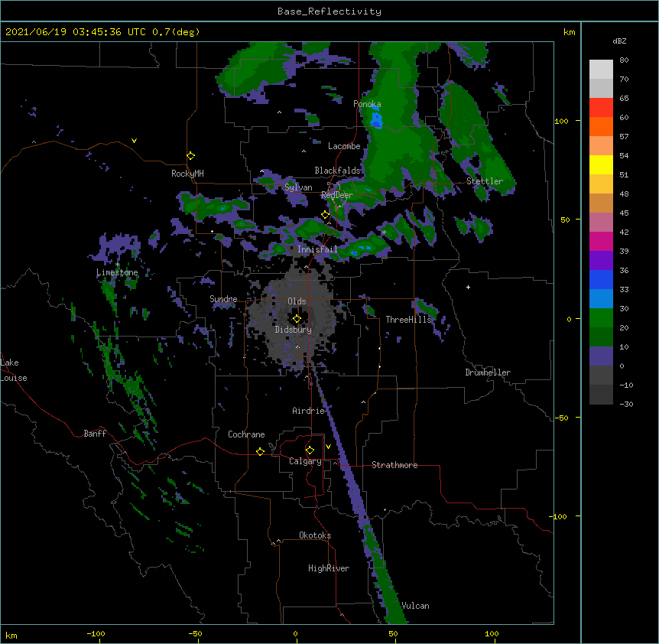Click the Cochrane town label
659x644 pixels.
246,434
